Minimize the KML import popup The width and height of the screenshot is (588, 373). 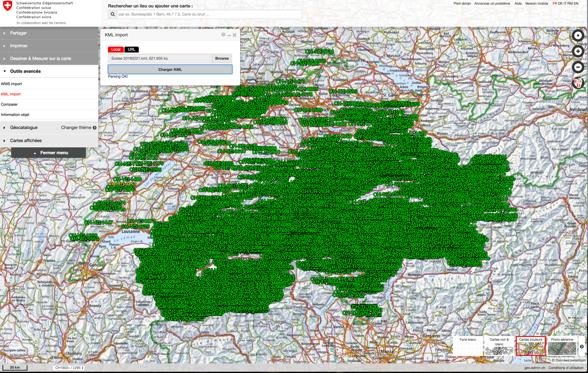click(229, 35)
